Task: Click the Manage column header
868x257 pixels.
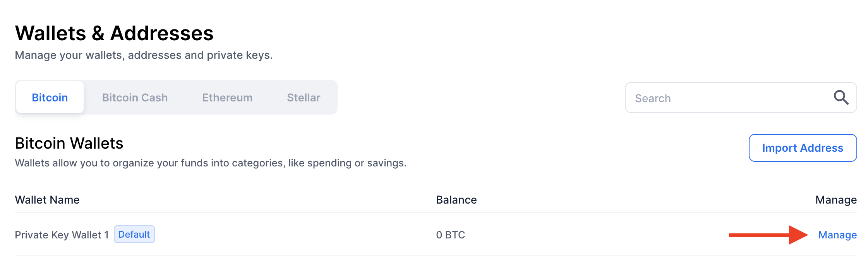Action: (836, 200)
